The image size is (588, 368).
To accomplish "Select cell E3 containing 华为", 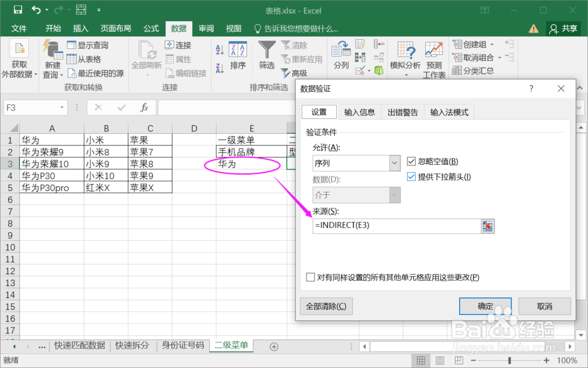I will pos(251,164).
